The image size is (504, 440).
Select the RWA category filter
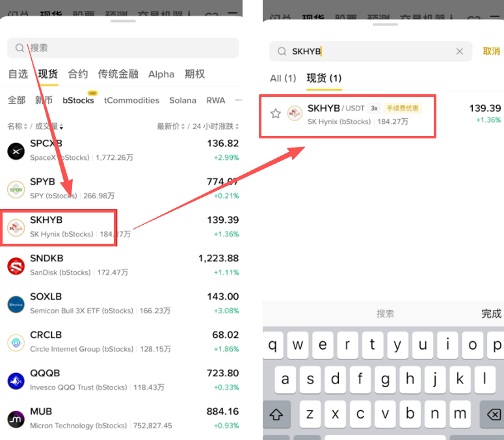click(x=216, y=101)
